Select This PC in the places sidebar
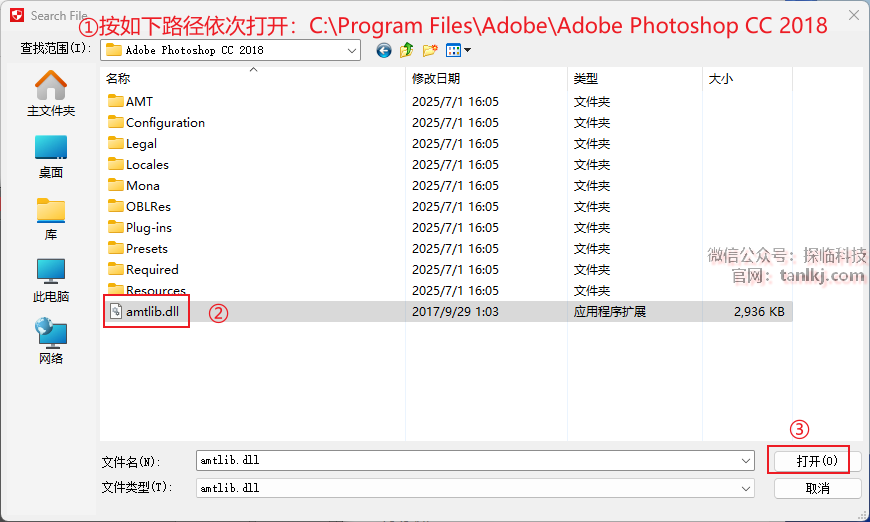 [x=50, y=281]
